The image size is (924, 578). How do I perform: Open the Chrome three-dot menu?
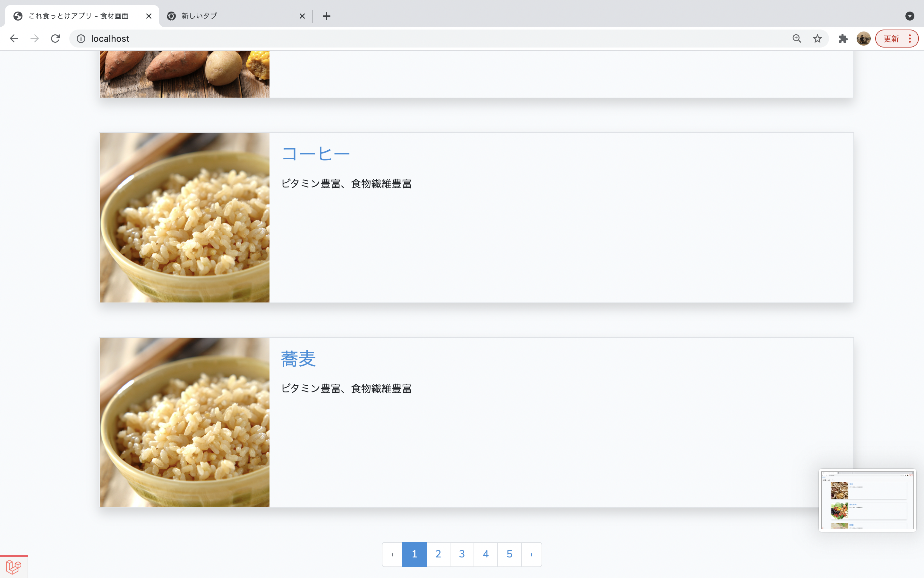point(910,39)
